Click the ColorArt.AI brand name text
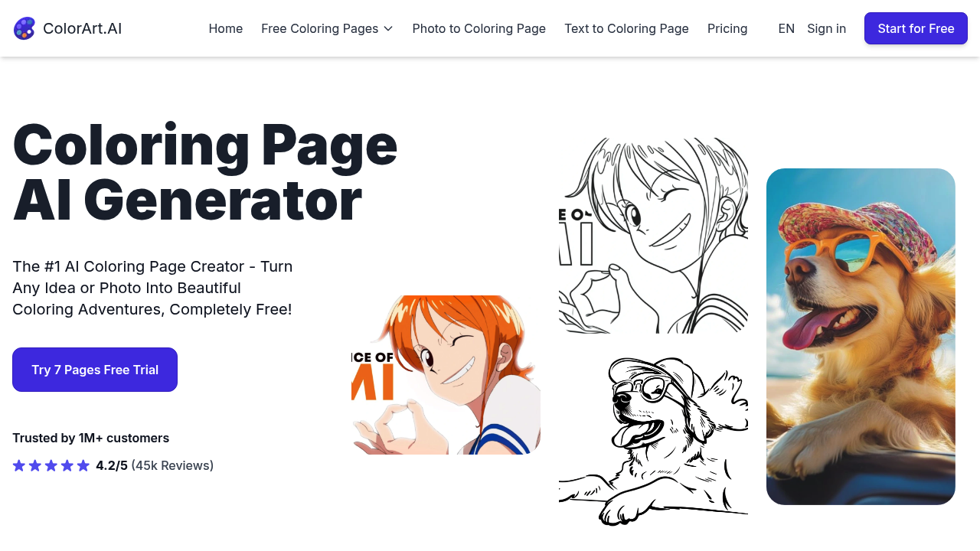 (x=82, y=28)
